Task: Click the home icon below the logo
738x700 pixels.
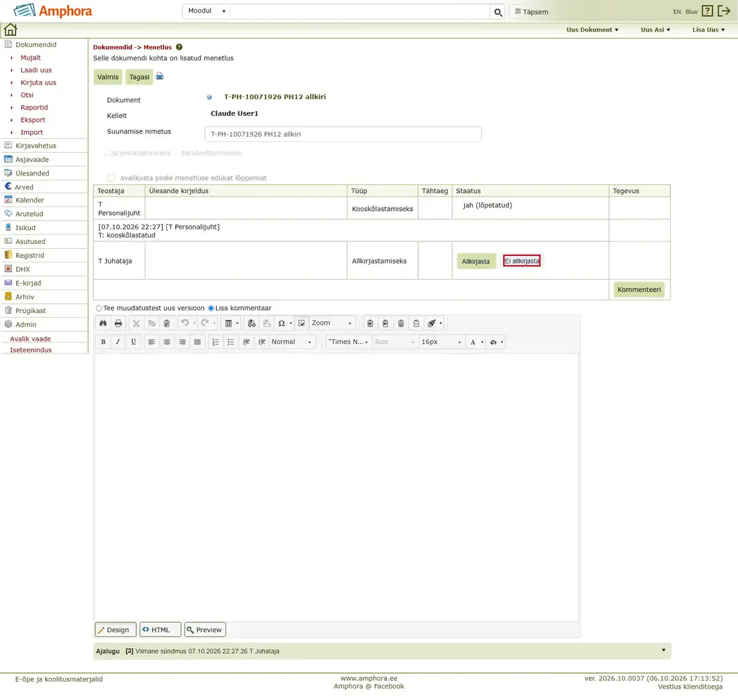Action: pos(10,30)
